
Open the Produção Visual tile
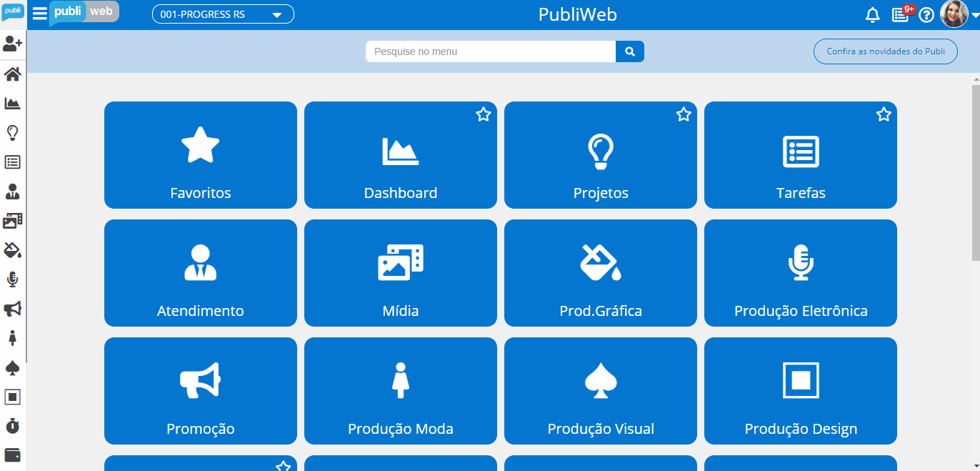[x=601, y=391]
